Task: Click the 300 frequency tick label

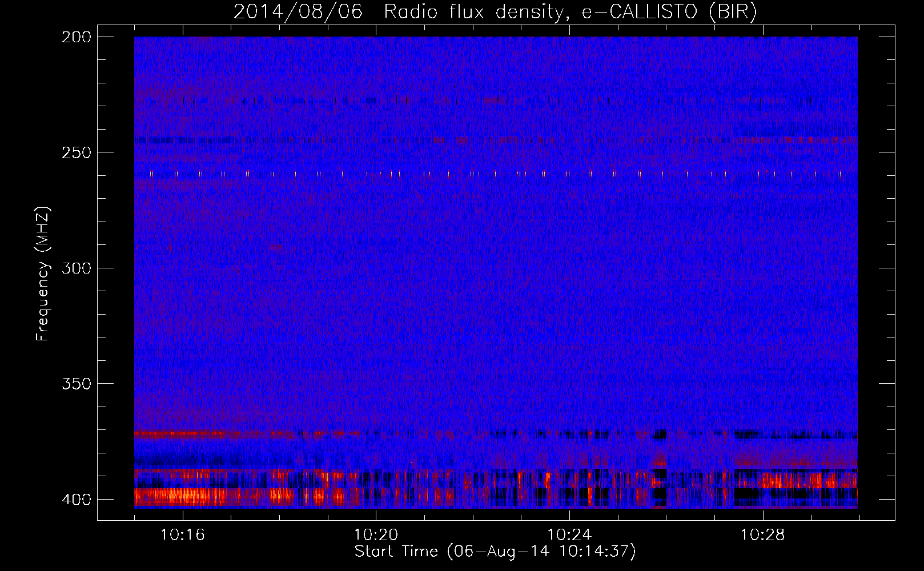Action: 76,268
